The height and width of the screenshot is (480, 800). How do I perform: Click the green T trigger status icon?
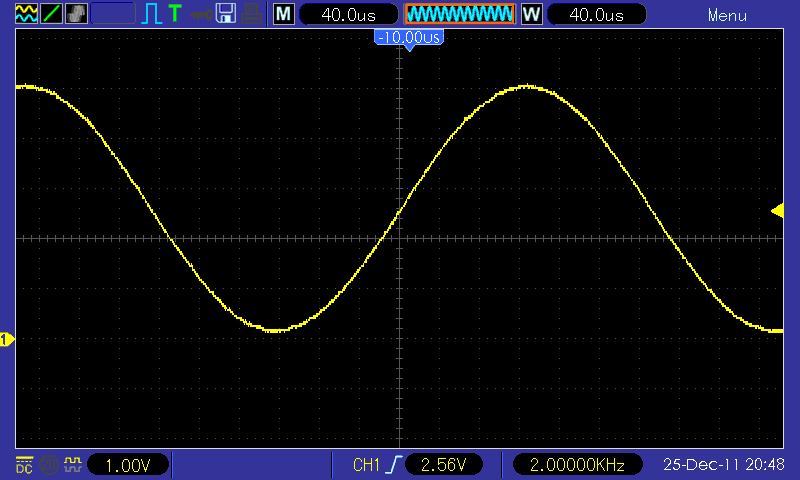[x=175, y=14]
